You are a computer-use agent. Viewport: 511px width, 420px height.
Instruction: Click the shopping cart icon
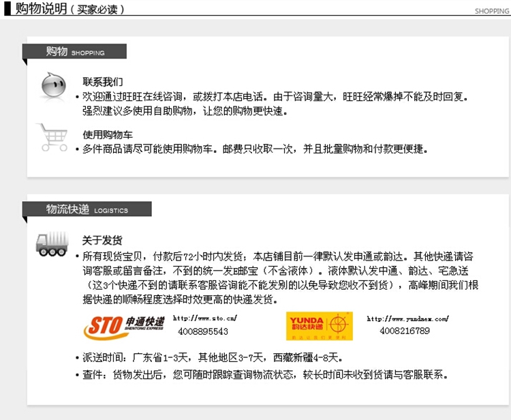(52, 137)
